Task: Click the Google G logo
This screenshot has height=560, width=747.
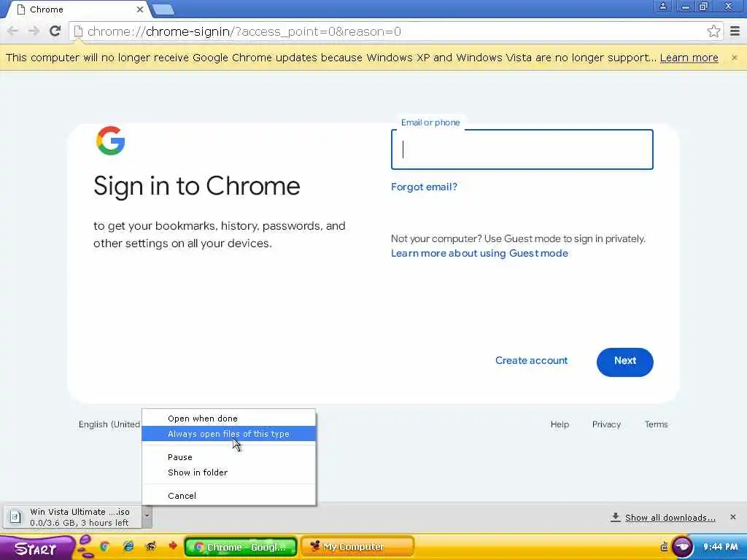Action: [x=111, y=141]
